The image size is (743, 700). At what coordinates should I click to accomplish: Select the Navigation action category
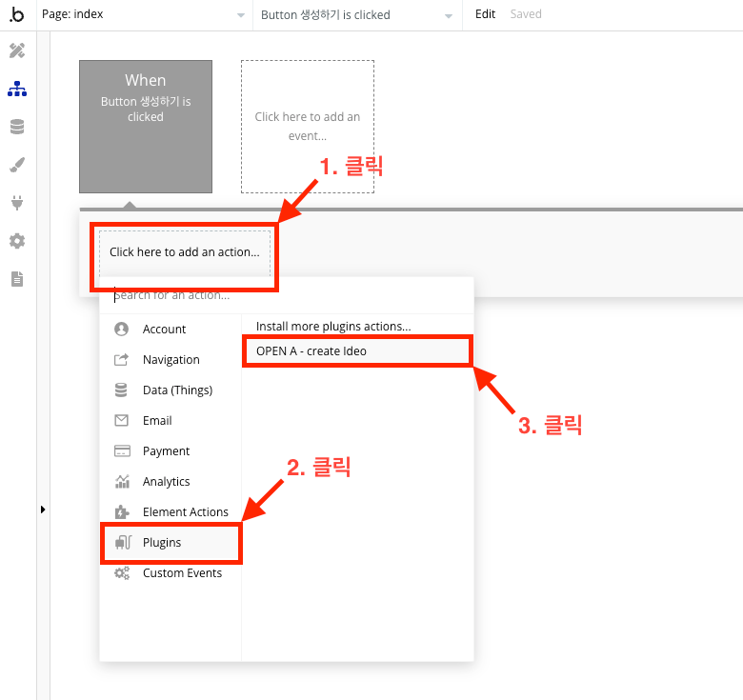point(171,359)
